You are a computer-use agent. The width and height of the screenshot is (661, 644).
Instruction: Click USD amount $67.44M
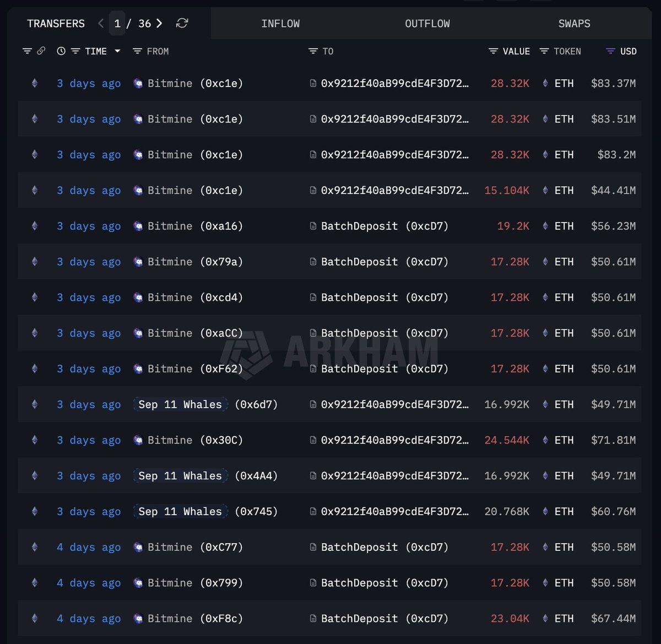(613, 618)
